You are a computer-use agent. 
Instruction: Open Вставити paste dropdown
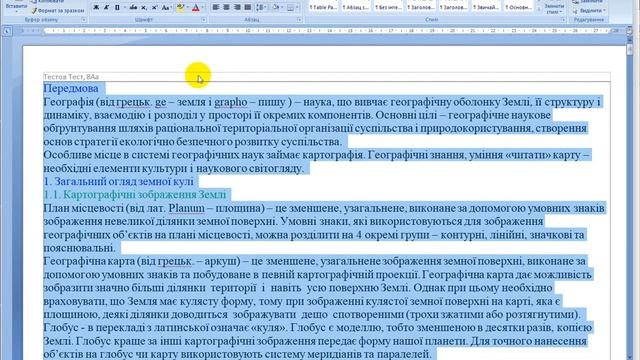(16, 8)
